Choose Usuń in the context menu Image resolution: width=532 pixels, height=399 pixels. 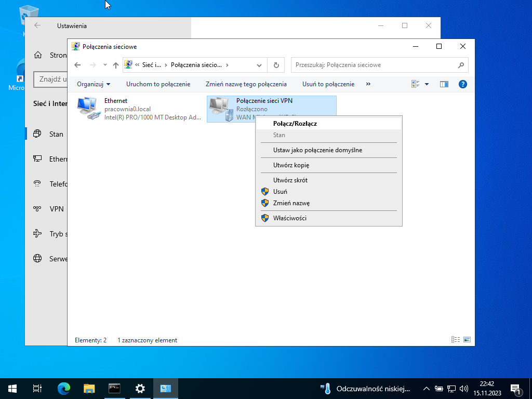pos(328,192)
